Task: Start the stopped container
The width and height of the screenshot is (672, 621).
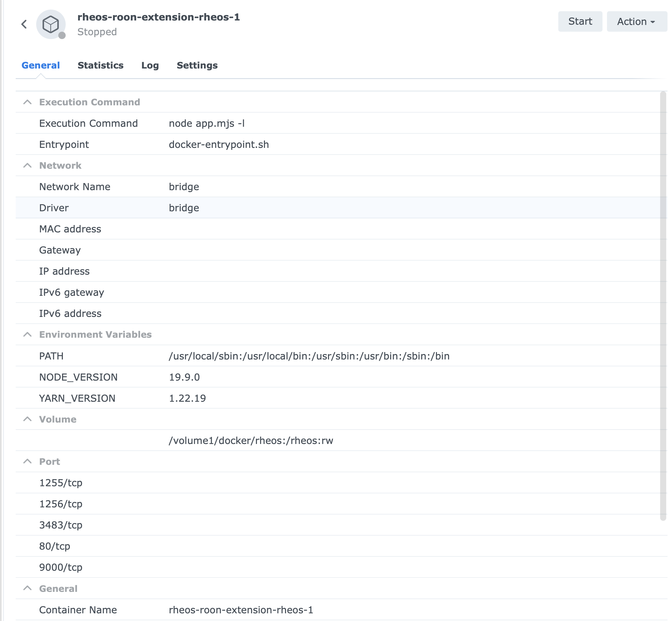Action: pyautogui.click(x=580, y=21)
